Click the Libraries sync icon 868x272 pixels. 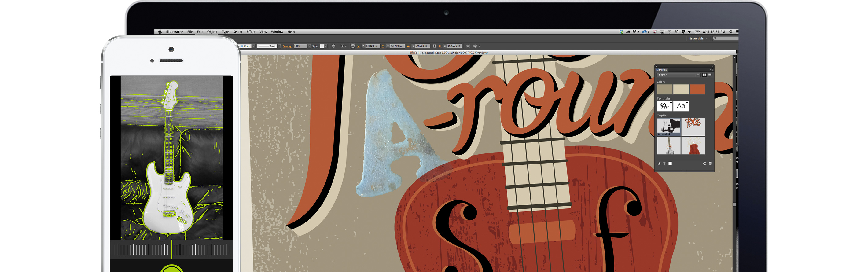[704, 164]
